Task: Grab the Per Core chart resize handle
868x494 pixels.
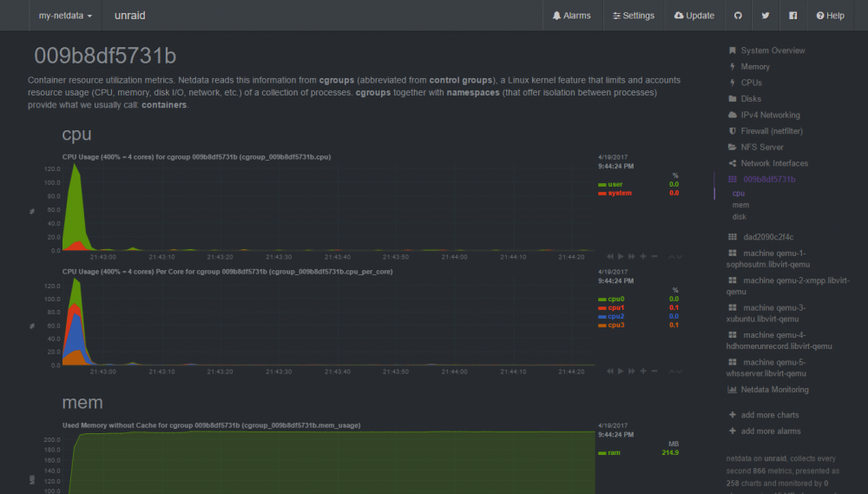Action: coord(675,372)
